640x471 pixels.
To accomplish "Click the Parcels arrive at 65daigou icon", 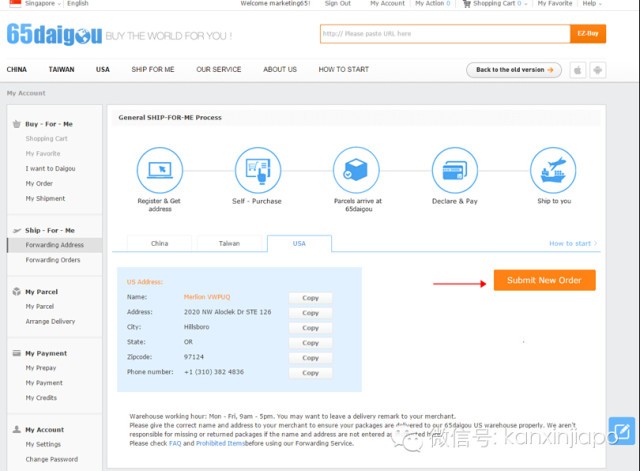I will [x=357, y=170].
